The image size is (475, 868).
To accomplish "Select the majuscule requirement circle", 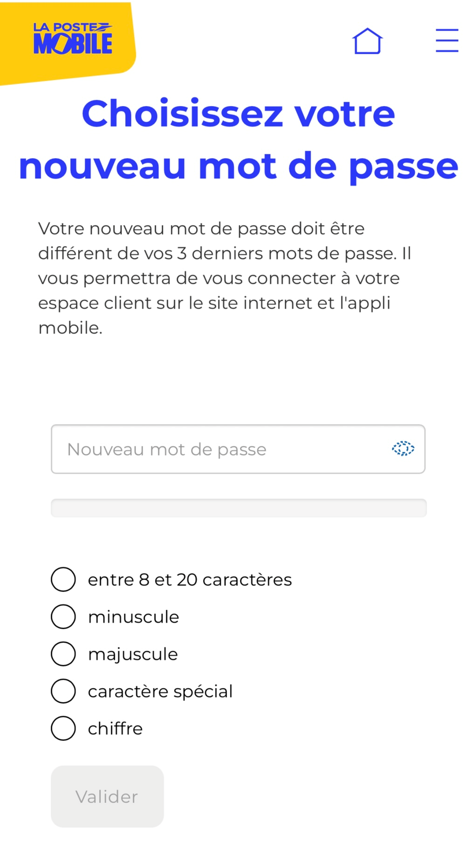I will tap(63, 654).
